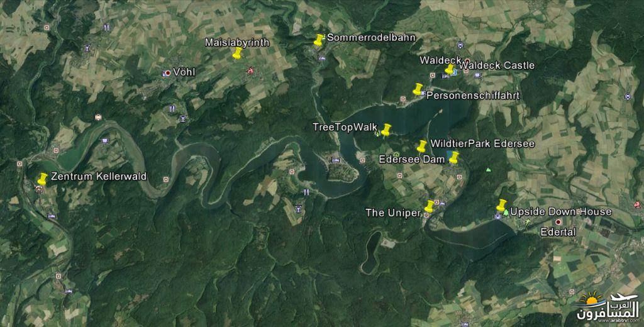Click the TreeTopWalk pushpin marker
Screen dimensions: 644x327
tap(386, 130)
